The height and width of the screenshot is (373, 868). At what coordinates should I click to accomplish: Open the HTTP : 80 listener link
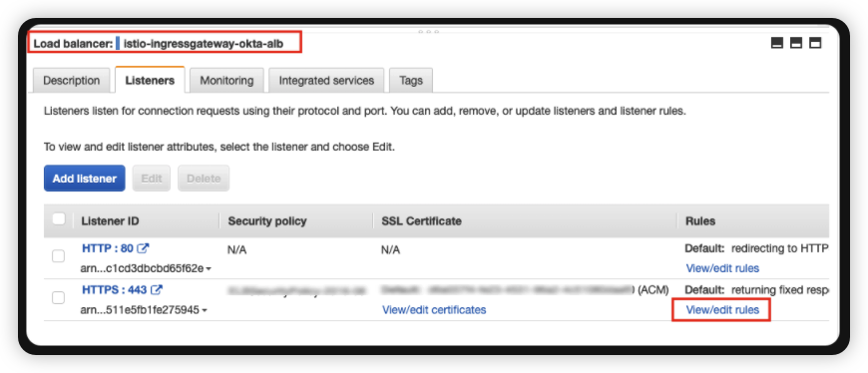(108, 249)
